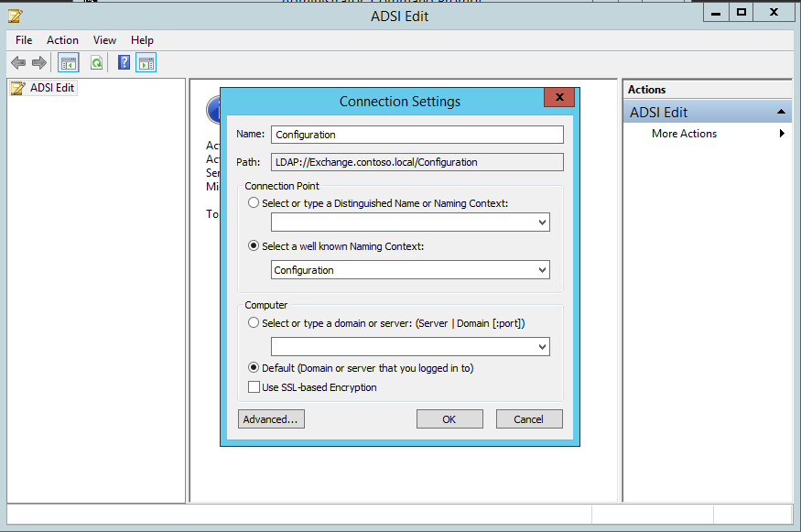The image size is (801, 532).
Task: Select the Distinguished Name radio button
Action: 254,203
